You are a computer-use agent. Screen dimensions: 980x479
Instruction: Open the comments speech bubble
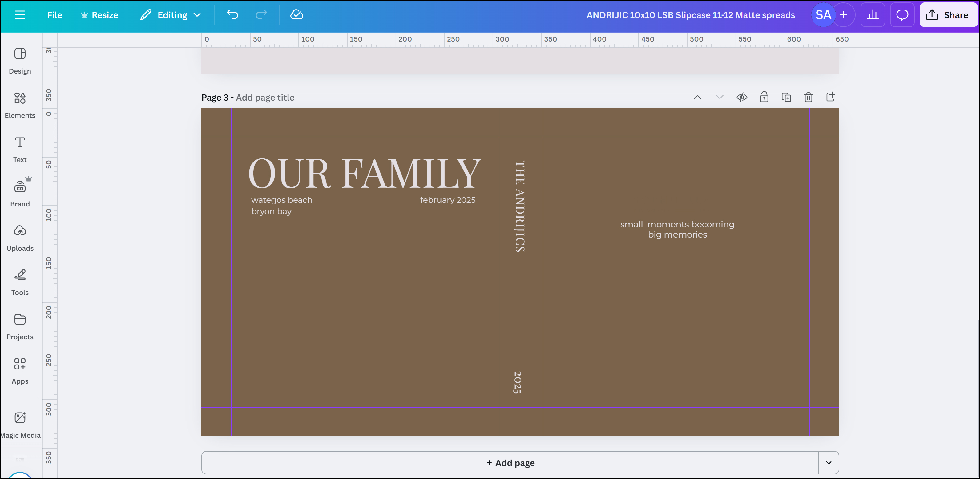(x=902, y=15)
